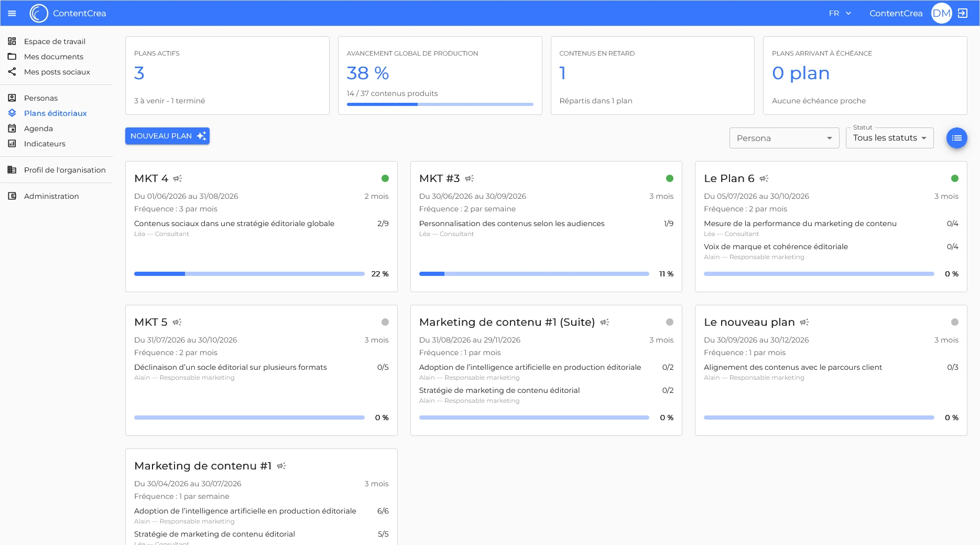Click megaphone icon beside bottom Marketing de contenu #1
Viewport: 980px width, 545px height.
281,466
